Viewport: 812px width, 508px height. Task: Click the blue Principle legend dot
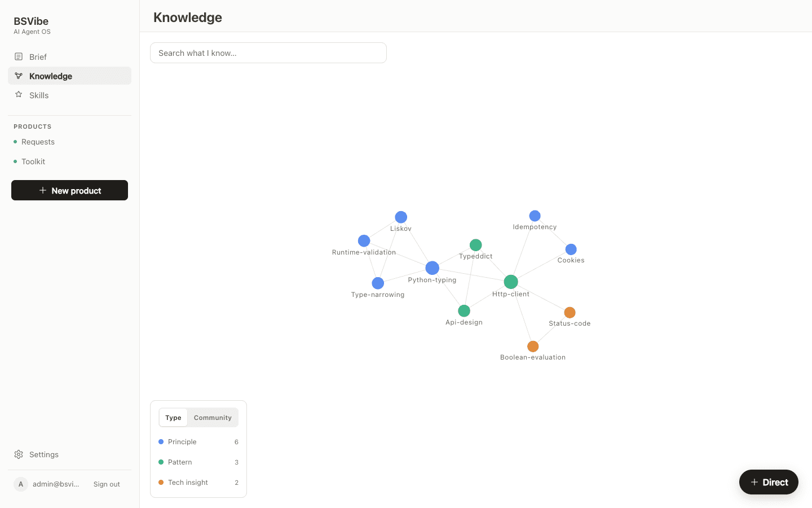[161, 442]
